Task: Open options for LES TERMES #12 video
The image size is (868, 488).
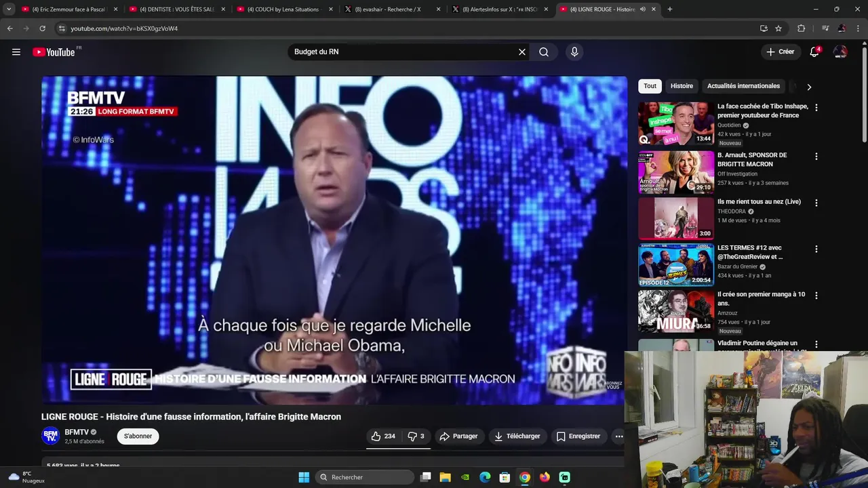Action: point(816,249)
